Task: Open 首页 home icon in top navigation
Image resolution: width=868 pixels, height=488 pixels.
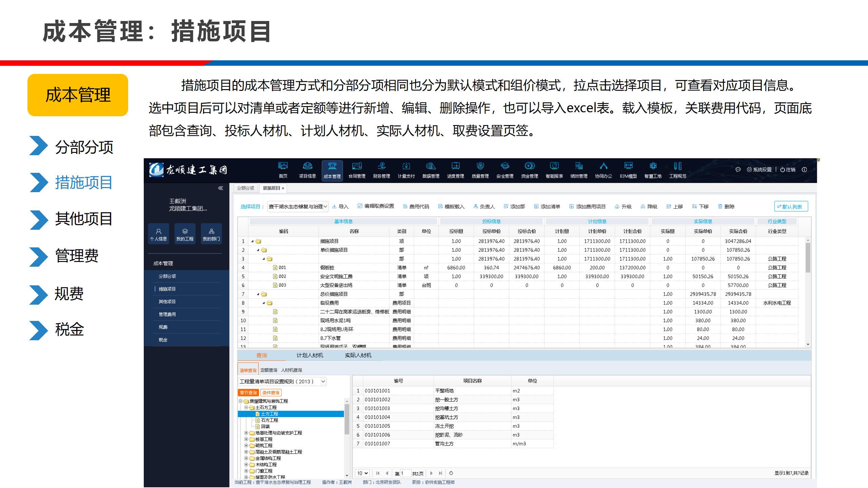Action: click(x=283, y=170)
